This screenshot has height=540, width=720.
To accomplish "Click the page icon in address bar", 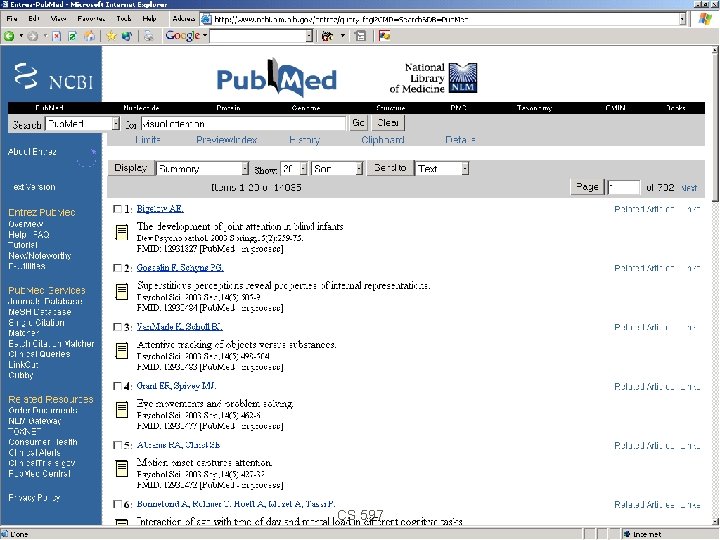I will tap(207, 19).
